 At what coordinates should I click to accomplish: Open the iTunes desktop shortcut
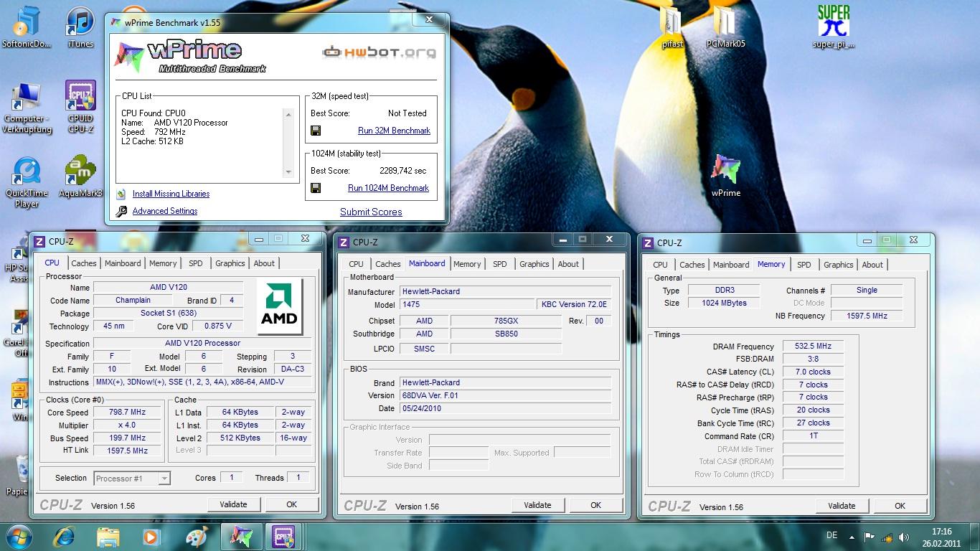pyautogui.click(x=80, y=27)
